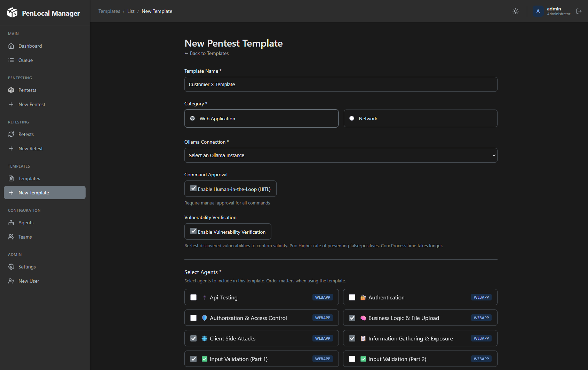The height and width of the screenshot is (370, 588).
Task: Navigate to List in the breadcrumb
Action: point(131,11)
